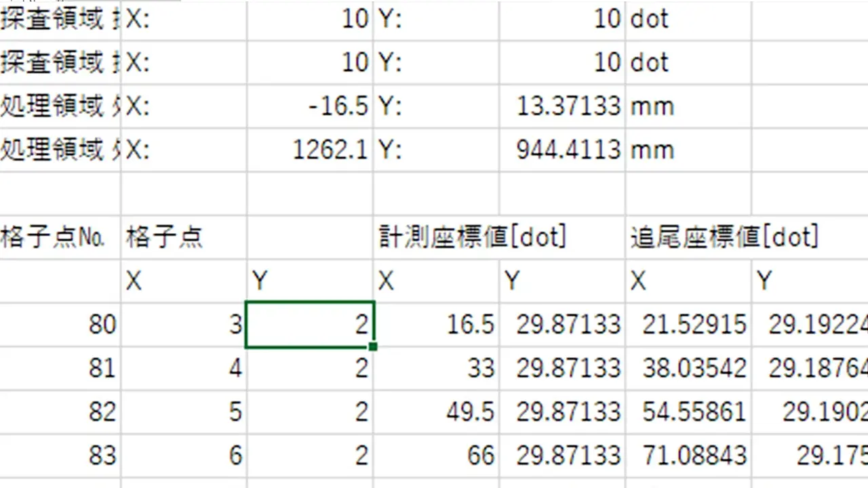Select the 29.87133 cell in row 83
The width and height of the screenshot is (868, 488).
pos(561,455)
